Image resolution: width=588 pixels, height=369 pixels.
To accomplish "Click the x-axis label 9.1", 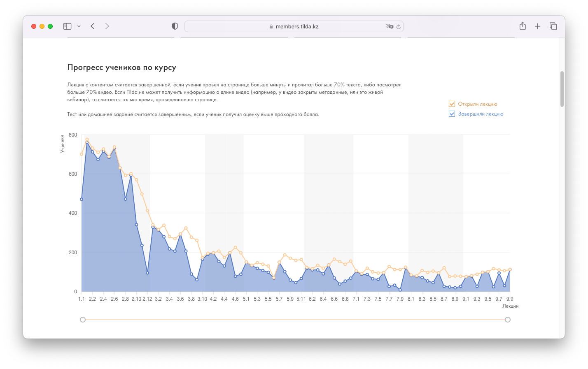I will click(466, 299).
